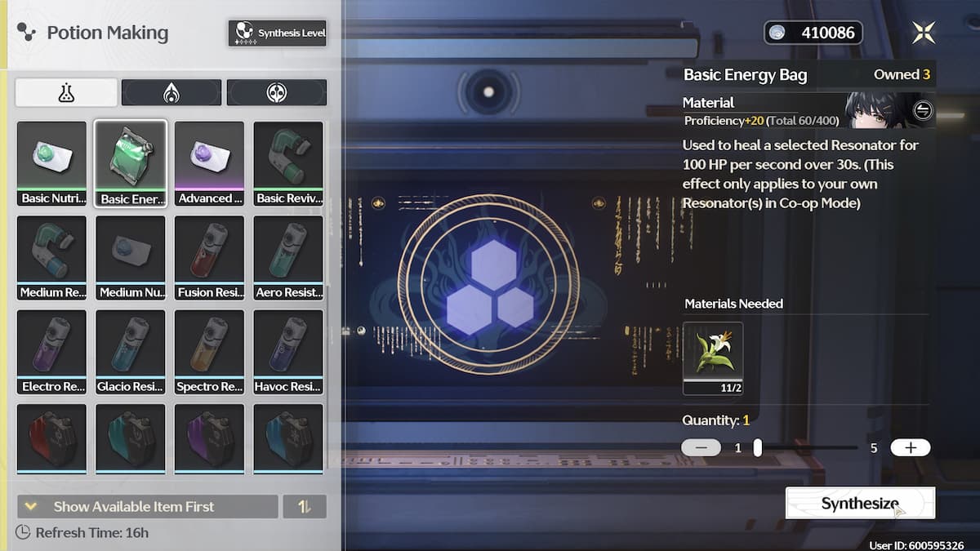Choose the Basic Revival item icon
Image resolution: width=980 pixels, height=551 pixels.
(288, 162)
